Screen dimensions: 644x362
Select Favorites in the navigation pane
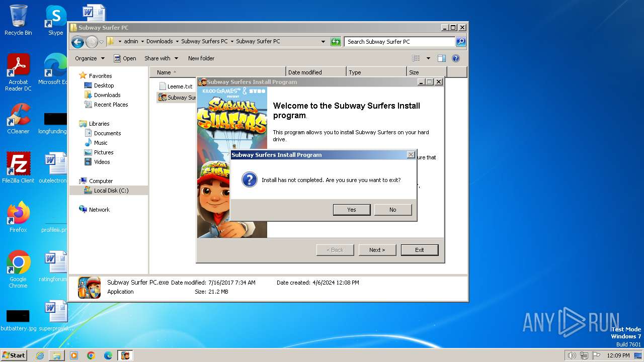pos(100,76)
